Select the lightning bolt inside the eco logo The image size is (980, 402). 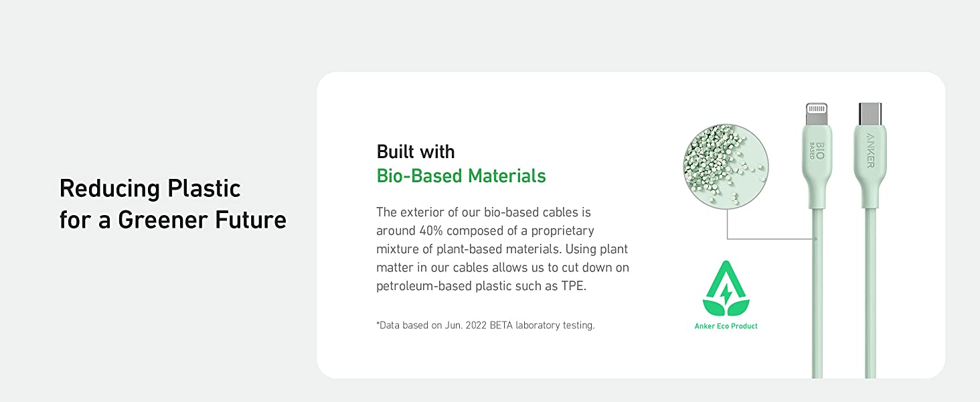coord(726,292)
